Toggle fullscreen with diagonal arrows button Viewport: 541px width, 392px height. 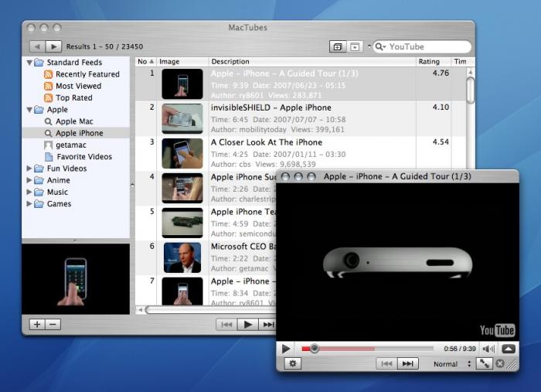point(485,363)
